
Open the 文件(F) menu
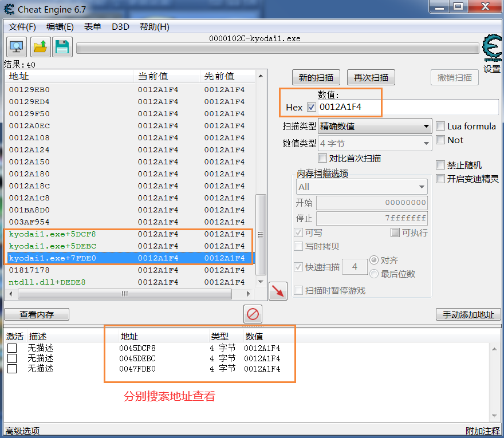click(x=22, y=27)
